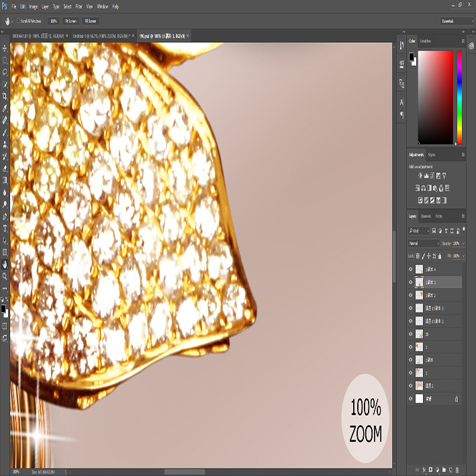Select the Elliptical Marquee tool
This screenshot has height=476, width=476.
[x=5, y=60]
